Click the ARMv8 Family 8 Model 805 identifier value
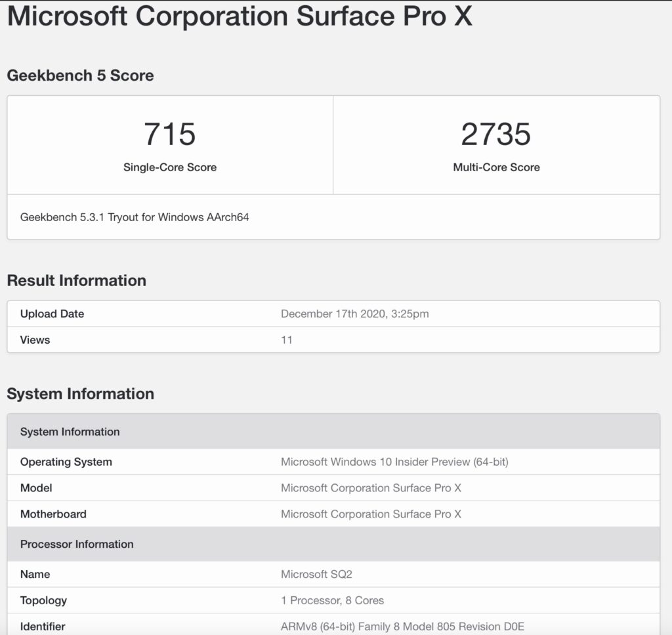 (x=402, y=626)
